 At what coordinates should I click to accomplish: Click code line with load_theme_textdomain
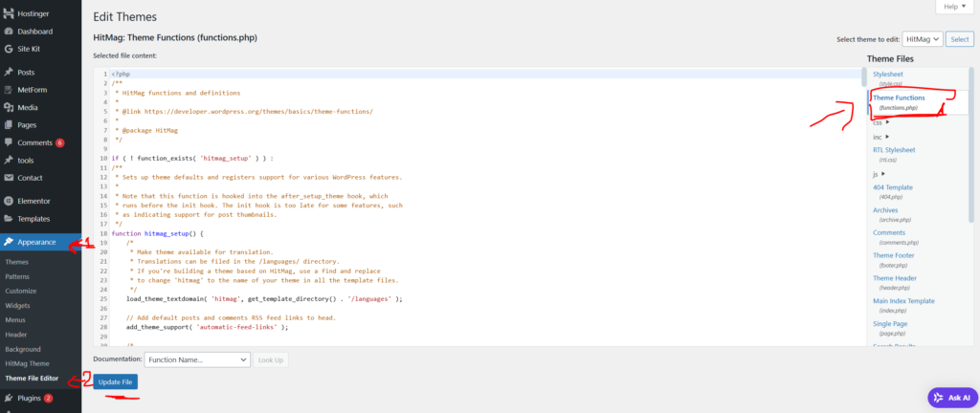click(264, 299)
